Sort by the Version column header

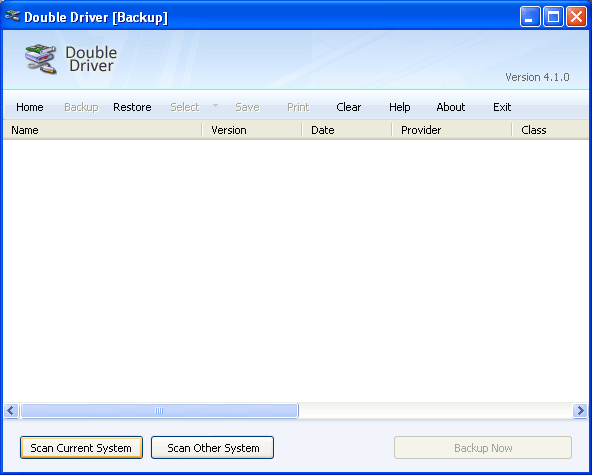[252, 130]
